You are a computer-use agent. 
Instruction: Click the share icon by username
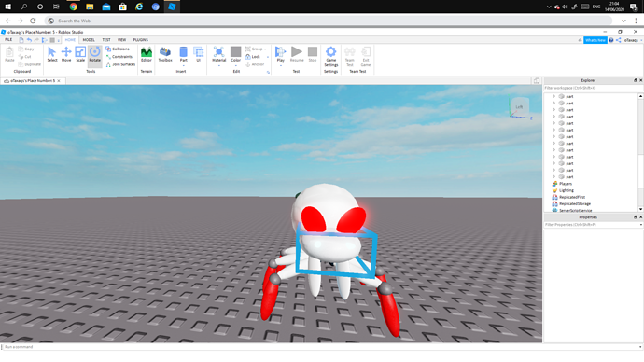[619, 40]
